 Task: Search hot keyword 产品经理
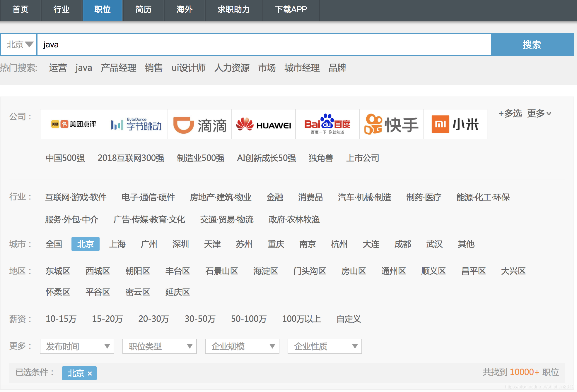tap(118, 68)
